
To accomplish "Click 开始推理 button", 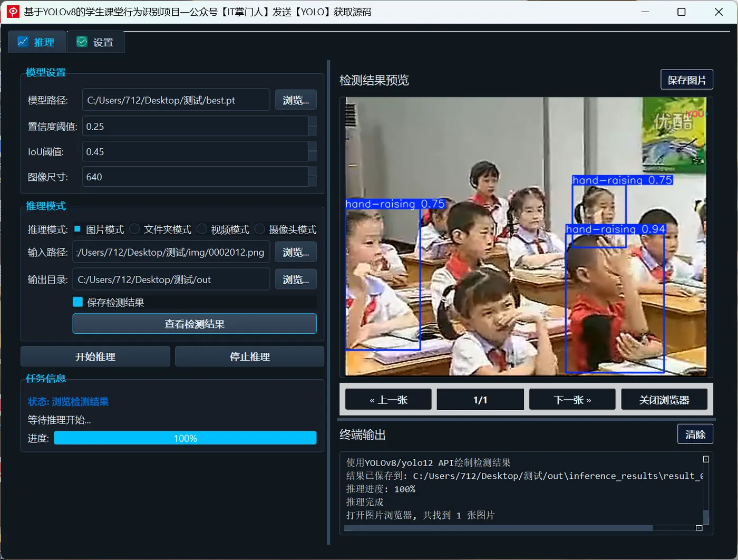I will click(x=95, y=356).
